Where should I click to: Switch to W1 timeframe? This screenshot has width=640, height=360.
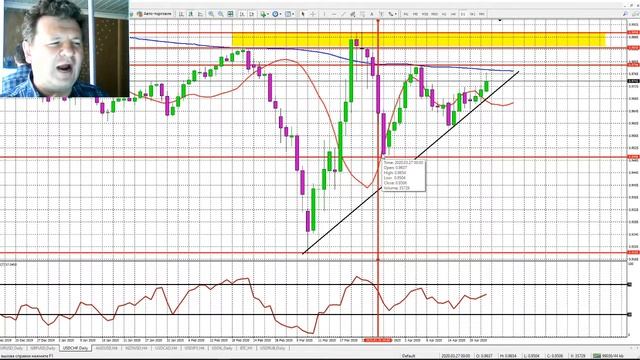coord(473,14)
